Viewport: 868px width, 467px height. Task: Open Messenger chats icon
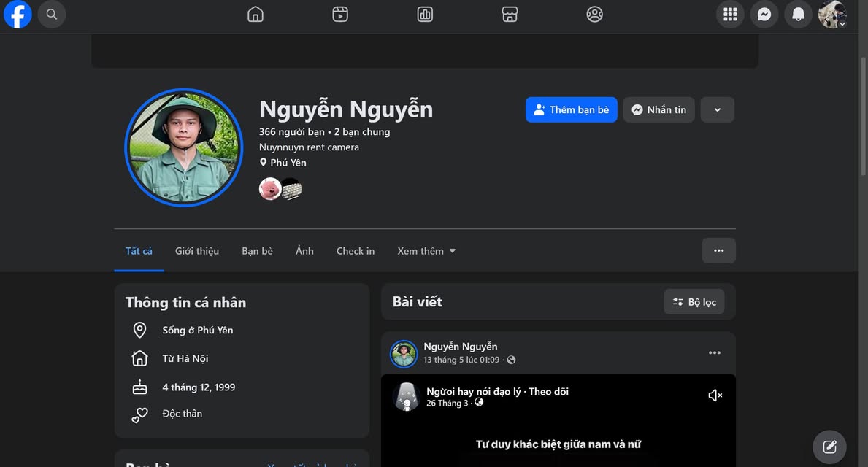point(764,15)
